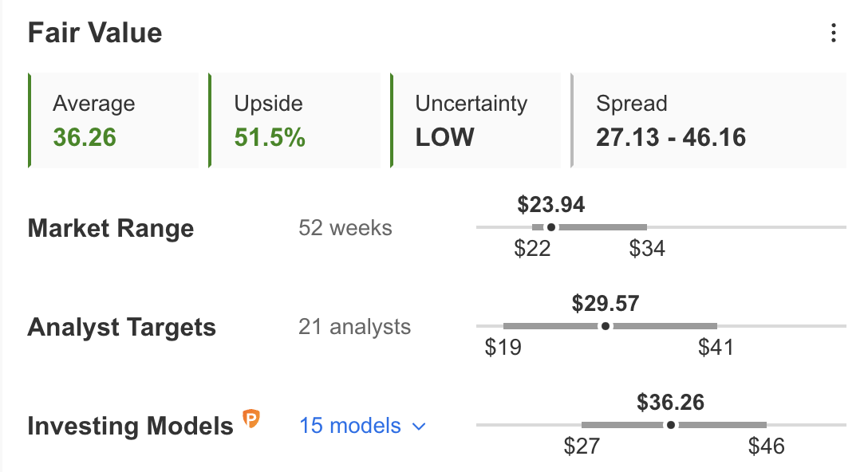This screenshot has width=868, height=472.
Task: Click the InvestingPro badge icon
Action: click(x=251, y=419)
